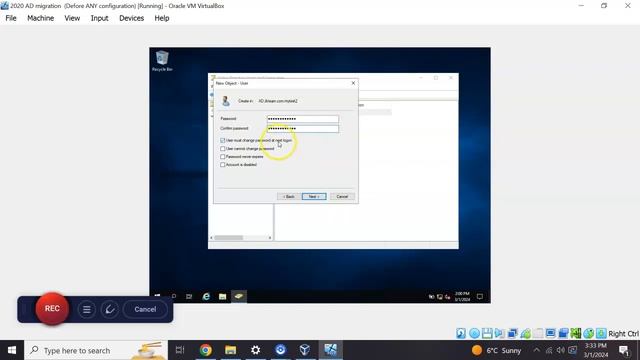Open the recorder's hamburger menu
The image size is (640, 360).
click(87, 309)
